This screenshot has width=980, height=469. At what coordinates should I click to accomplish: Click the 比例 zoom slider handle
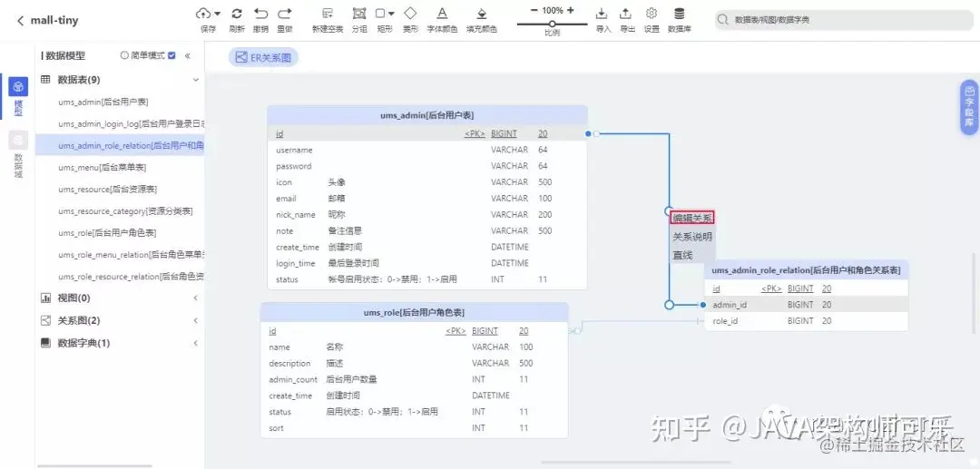[552, 24]
